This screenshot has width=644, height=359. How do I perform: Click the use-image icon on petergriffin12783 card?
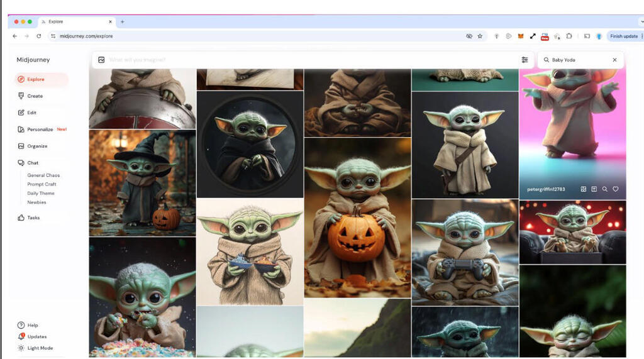coord(583,189)
